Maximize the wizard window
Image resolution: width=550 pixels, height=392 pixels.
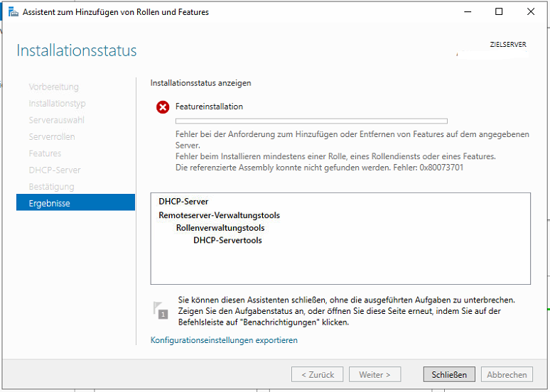tap(499, 12)
